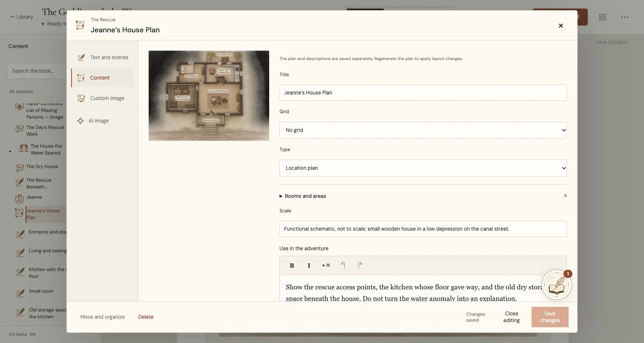Image resolution: width=644 pixels, height=343 pixels.
Task: Open the quill-and-book assistant badge
Action: pyautogui.click(x=556, y=285)
